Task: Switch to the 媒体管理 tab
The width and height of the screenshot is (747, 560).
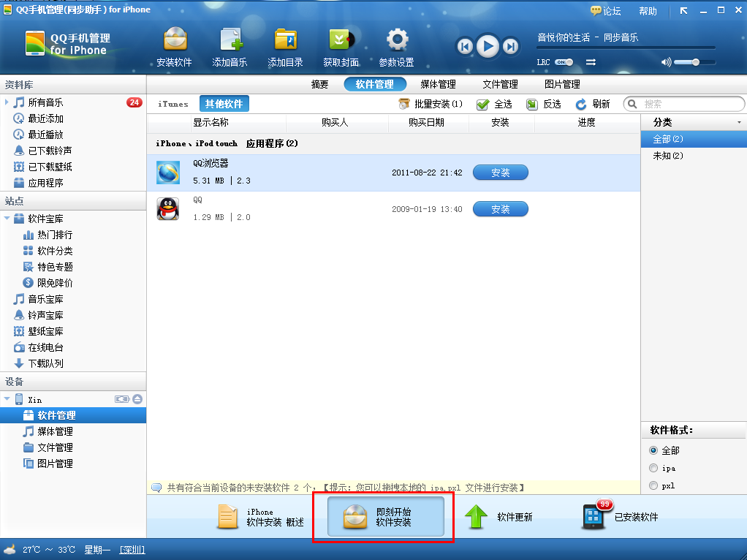Action: tap(438, 84)
